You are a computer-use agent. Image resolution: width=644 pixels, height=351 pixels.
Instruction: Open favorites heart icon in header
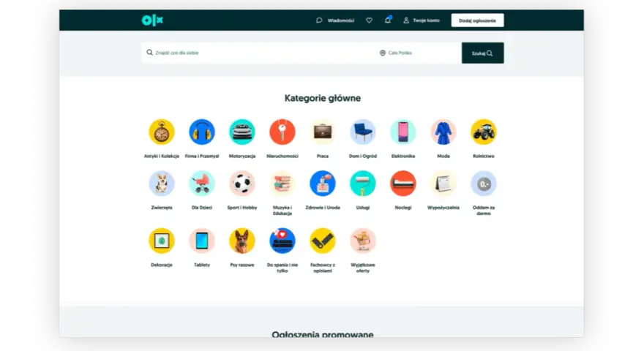[370, 20]
